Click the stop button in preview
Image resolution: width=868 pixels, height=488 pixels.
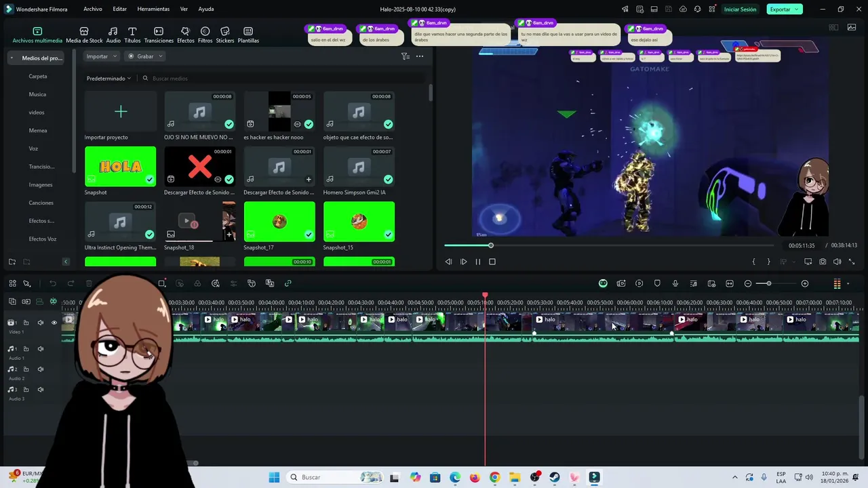[492, 262]
